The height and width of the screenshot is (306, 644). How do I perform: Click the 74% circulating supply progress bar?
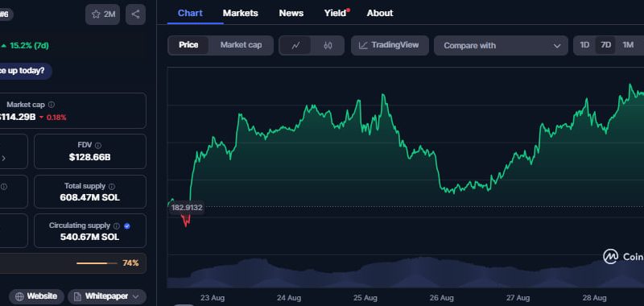click(x=97, y=263)
